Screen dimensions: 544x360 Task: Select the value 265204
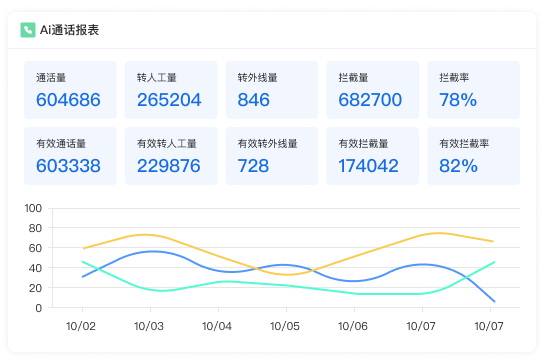tap(169, 100)
